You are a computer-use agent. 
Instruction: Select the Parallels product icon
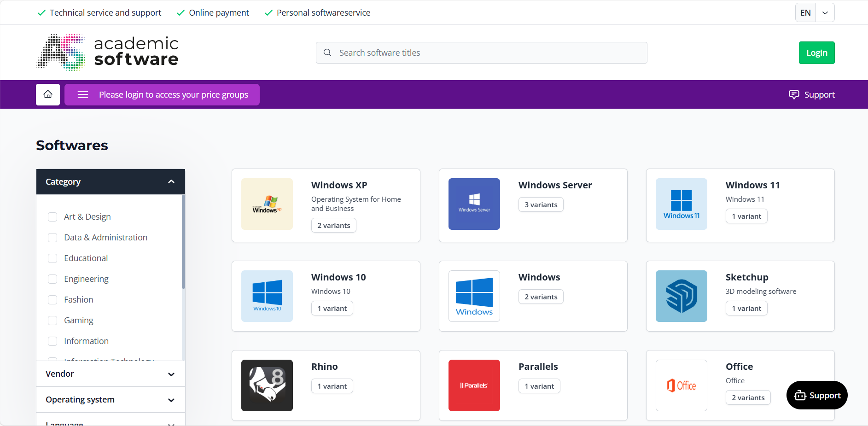(474, 385)
